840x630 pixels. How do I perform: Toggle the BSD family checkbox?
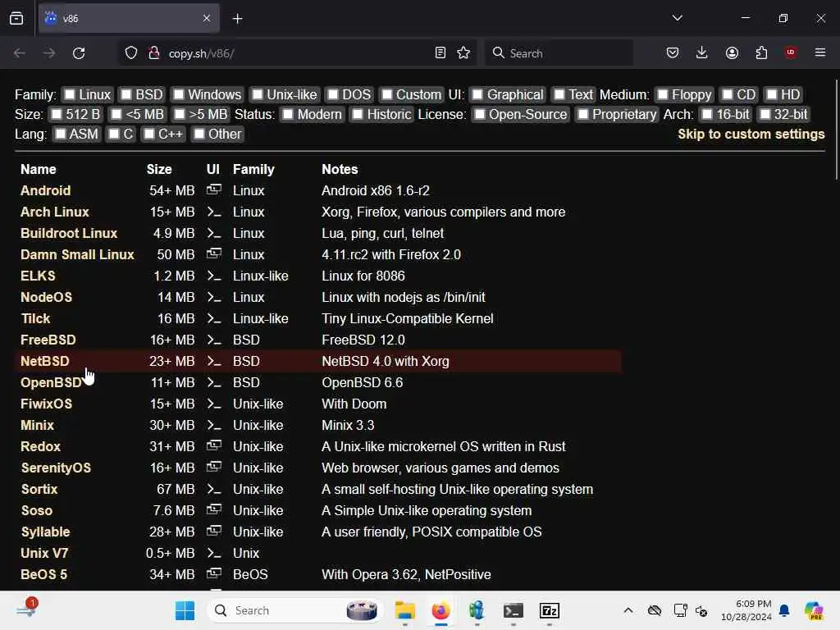point(126,94)
